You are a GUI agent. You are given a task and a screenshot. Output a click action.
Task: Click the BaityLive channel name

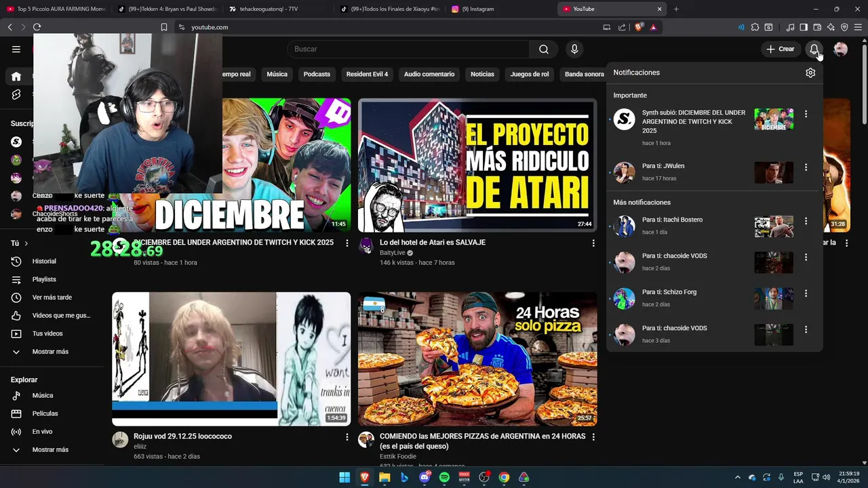click(393, 253)
